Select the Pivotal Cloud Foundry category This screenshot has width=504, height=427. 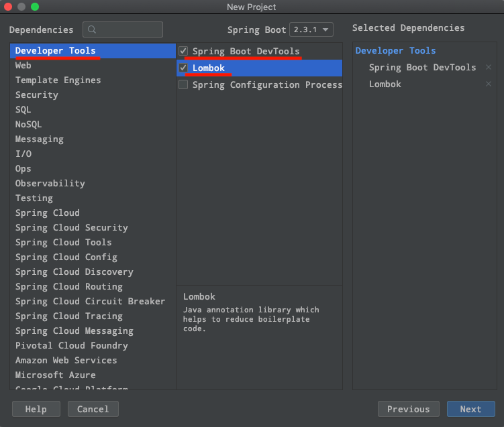click(93, 346)
